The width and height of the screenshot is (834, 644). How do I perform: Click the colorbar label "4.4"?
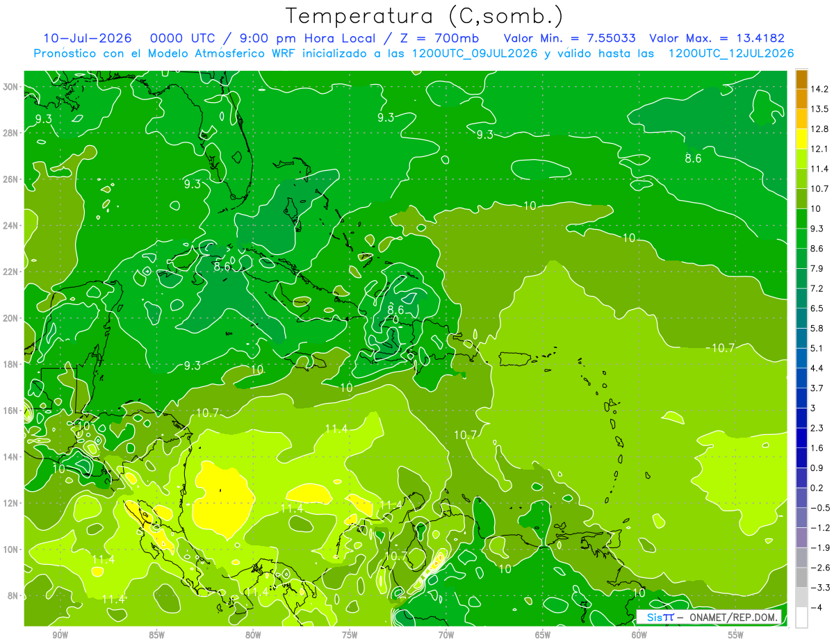[x=818, y=368]
